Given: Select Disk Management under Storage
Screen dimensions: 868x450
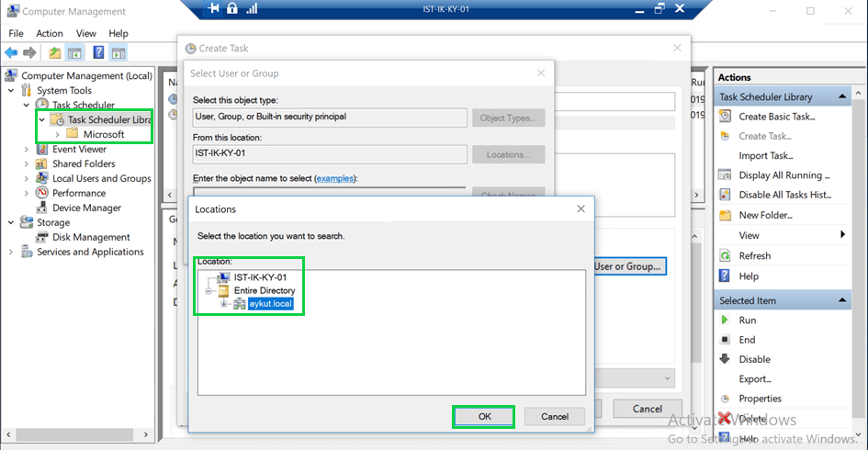Looking at the screenshot, I should pyautogui.click(x=91, y=237).
